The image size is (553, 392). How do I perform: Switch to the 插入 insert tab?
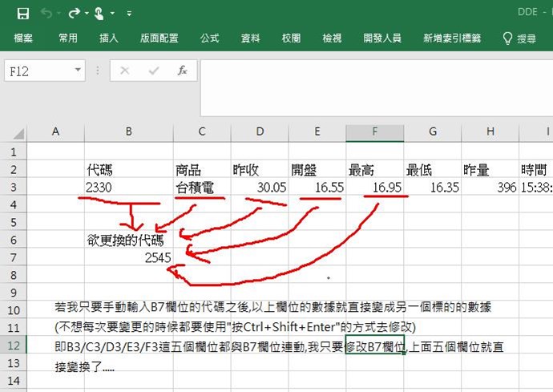[109, 38]
